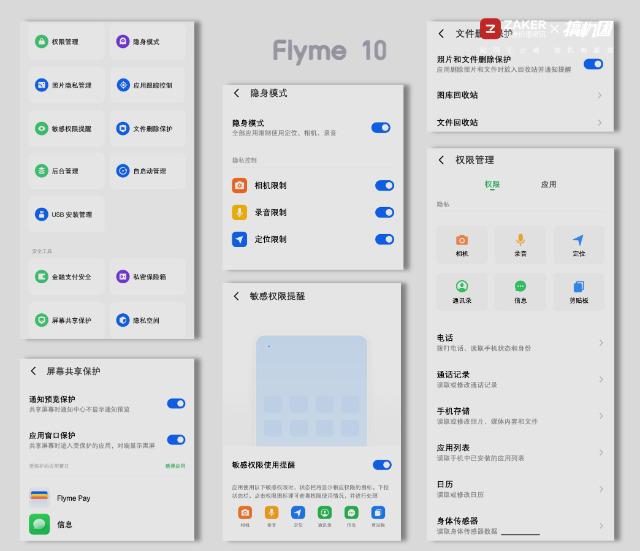
Task: Select the 信息 permission tile in 权限管理
Action: [520, 292]
